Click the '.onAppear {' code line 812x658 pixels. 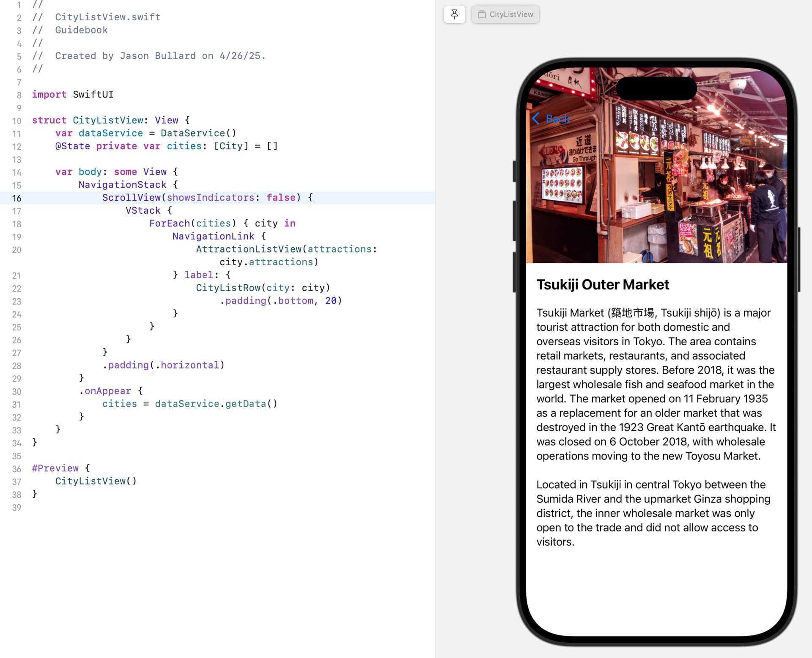tap(111, 391)
